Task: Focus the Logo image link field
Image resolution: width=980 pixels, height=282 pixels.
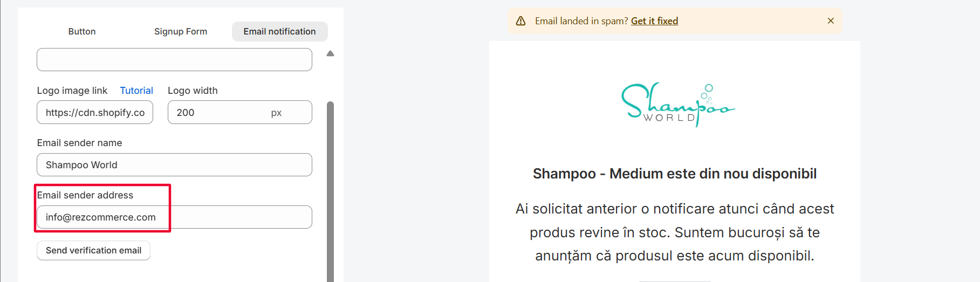Action: [x=95, y=113]
